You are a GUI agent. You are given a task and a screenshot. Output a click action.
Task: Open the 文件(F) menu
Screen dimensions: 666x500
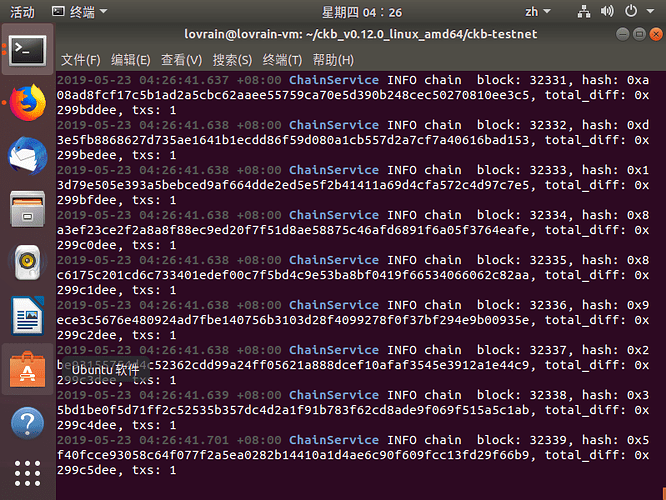tap(81, 60)
